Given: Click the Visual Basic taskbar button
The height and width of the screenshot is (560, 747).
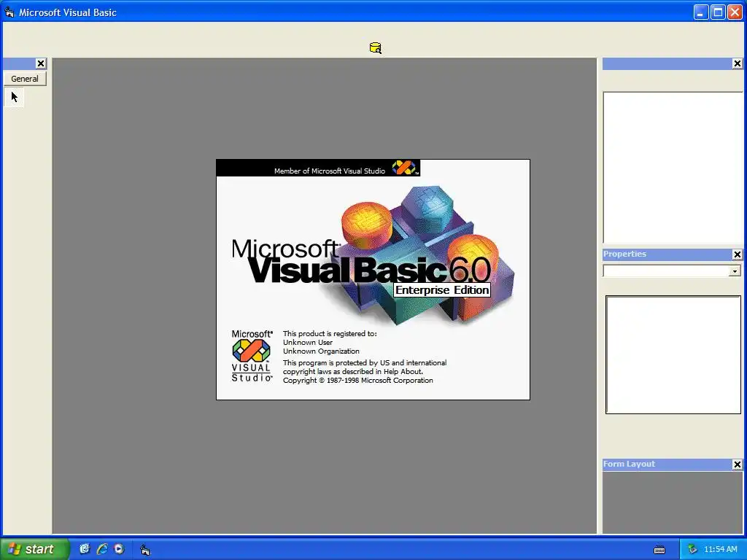Looking at the screenshot, I should (145, 550).
